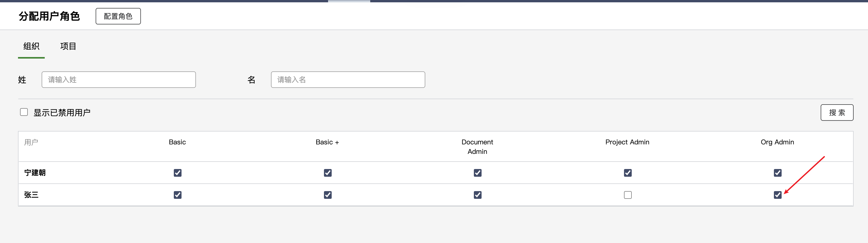Click the user name 张三
The width and height of the screenshot is (868, 243).
(x=31, y=195)
